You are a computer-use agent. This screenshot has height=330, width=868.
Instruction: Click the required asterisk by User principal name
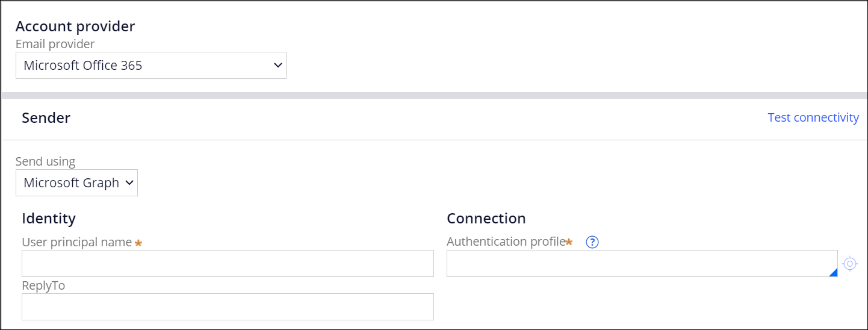(138, 243)
